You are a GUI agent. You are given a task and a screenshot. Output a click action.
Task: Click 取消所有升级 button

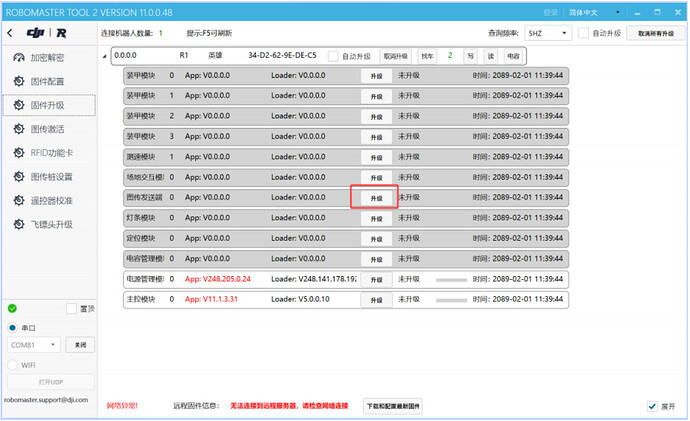(x=655, y=33)
